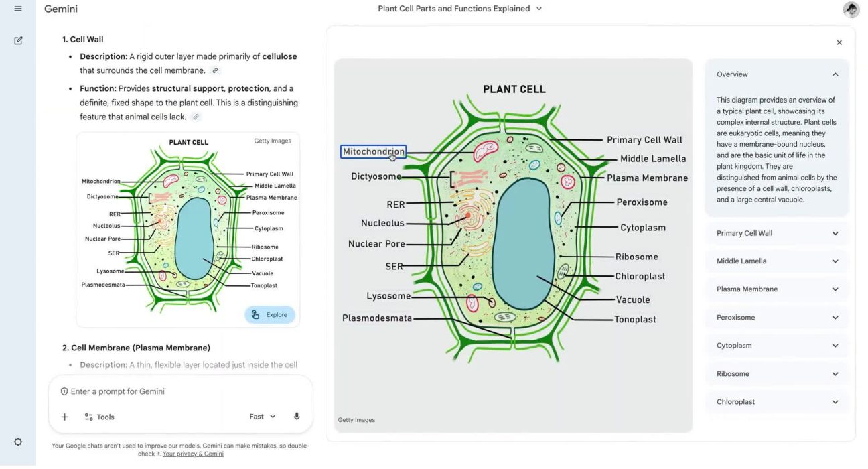Close the interactive diagram panel
The image size is (868, 469).
click(839, 42)
